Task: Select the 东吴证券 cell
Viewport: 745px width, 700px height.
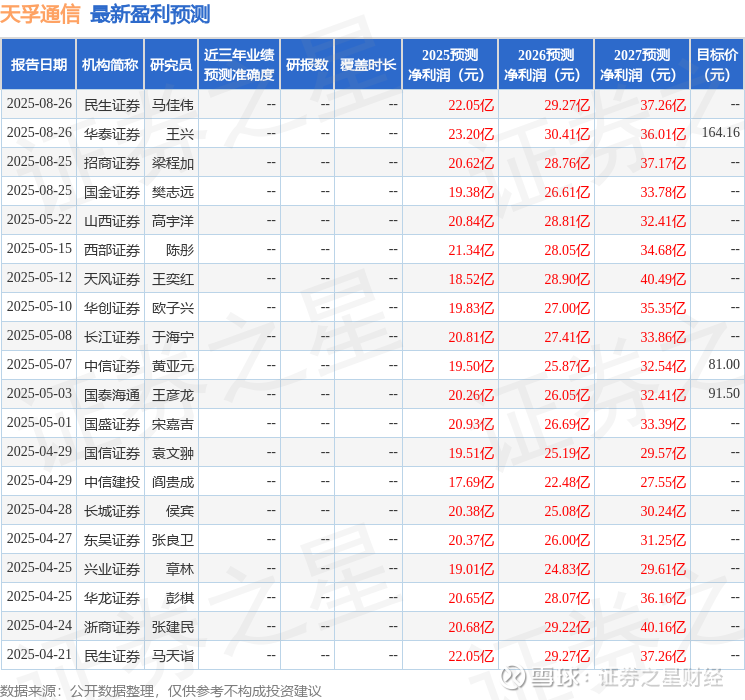Action: click(x=112, y=540)
